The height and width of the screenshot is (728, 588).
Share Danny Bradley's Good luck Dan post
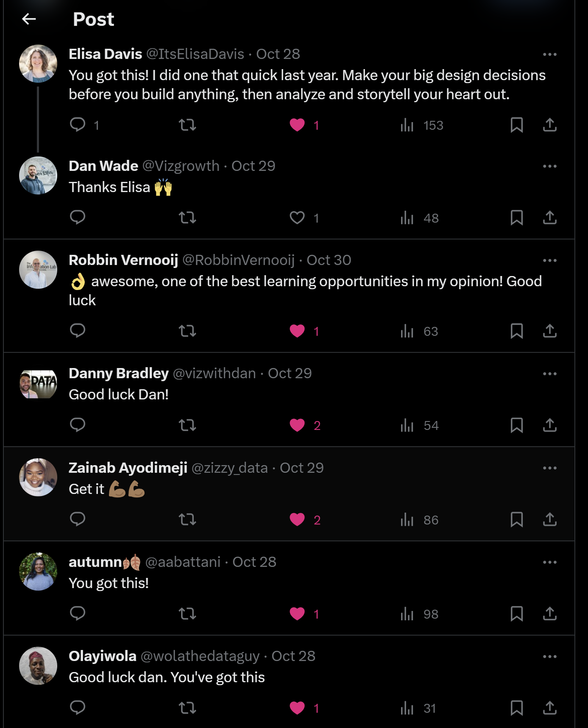(x=549, y=425)
